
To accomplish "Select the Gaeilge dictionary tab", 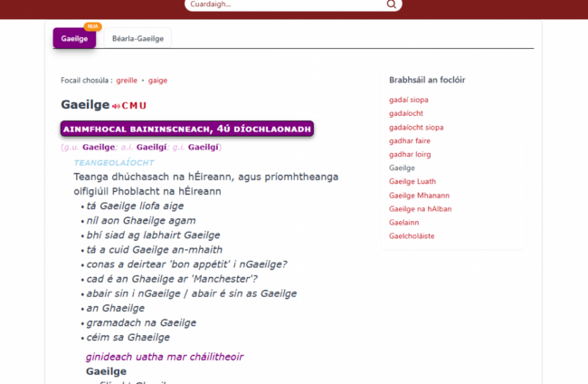I will pos(74,39).
